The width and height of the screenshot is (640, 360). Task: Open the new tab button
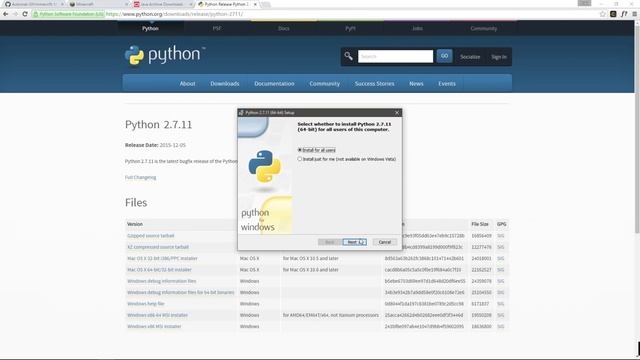pos(265,4)
